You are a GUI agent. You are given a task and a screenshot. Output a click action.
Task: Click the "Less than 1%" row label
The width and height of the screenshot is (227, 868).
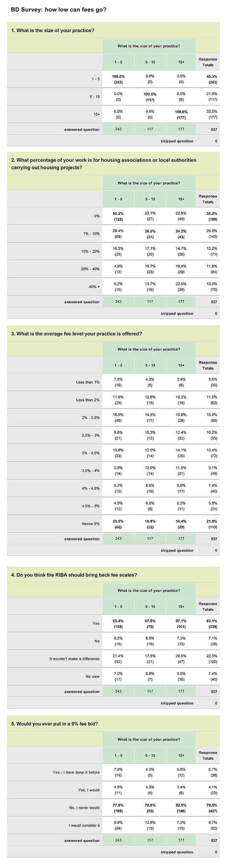coord(88,382)
